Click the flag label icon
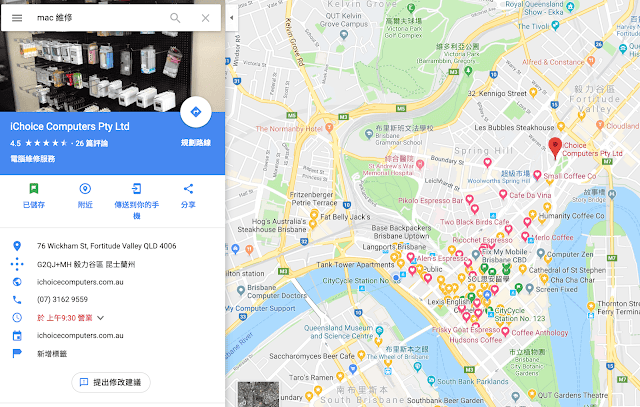Image resolution: width=640 pixels, height=407 pixels. [17, 354]
